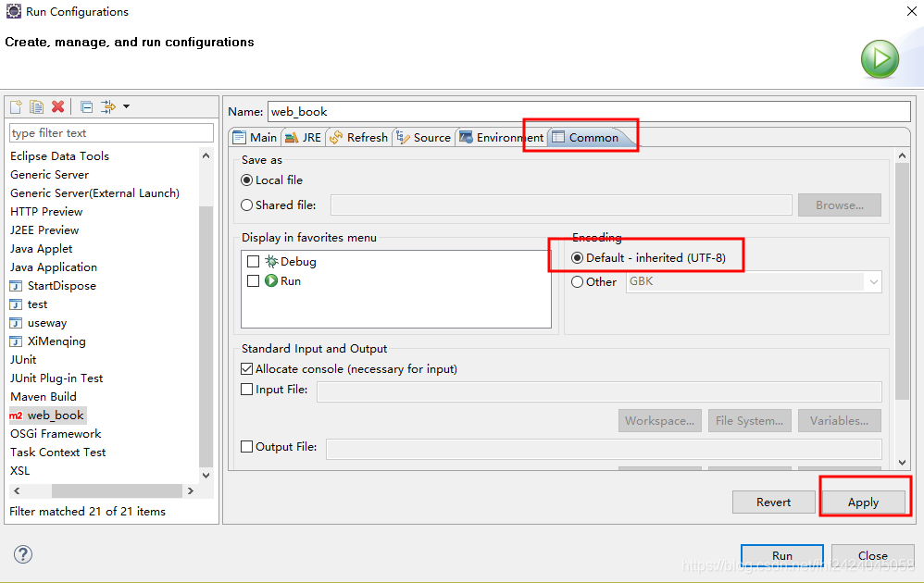Select Generic Server in the tree
Screen dimensions: 924x583
(49, 175)
